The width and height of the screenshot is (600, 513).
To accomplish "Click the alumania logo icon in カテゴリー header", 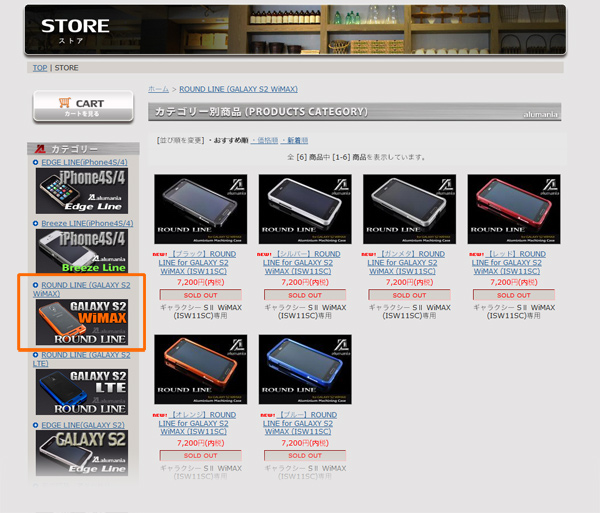I will (x=40, y=149).
